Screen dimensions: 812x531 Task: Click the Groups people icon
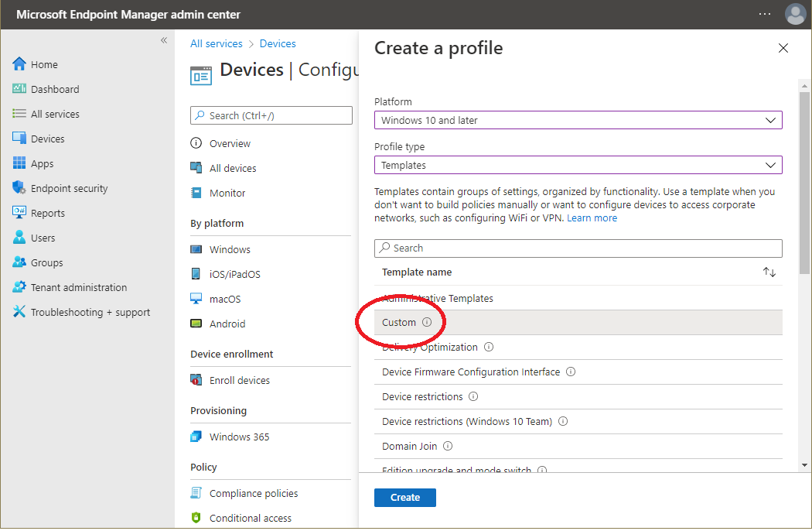point(19,262)
